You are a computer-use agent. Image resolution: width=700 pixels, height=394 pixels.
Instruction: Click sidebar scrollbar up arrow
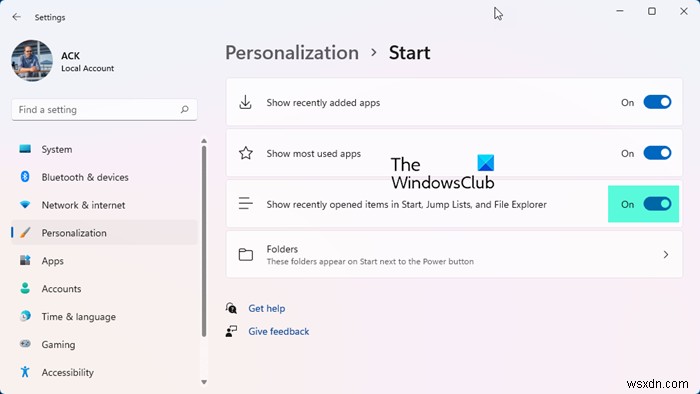(x=204, y=141)
